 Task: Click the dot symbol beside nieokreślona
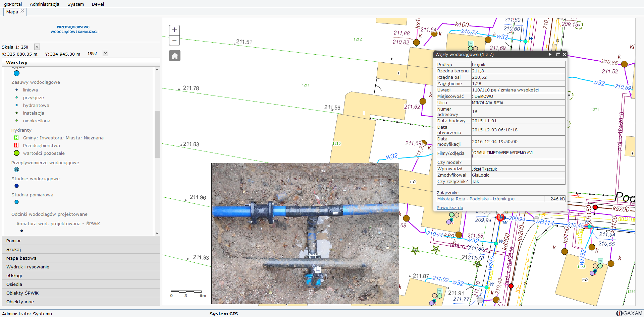[x=16, y=121]
